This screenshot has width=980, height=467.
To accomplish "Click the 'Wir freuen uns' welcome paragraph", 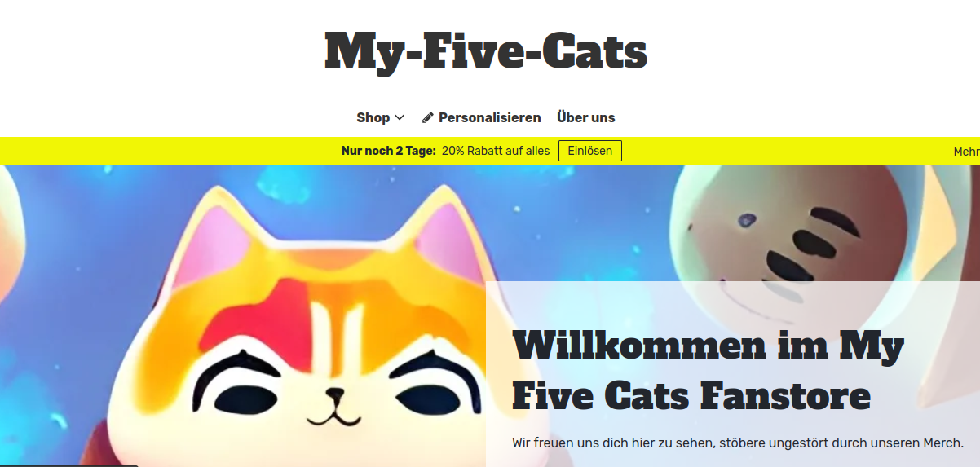I will [738, 443].
